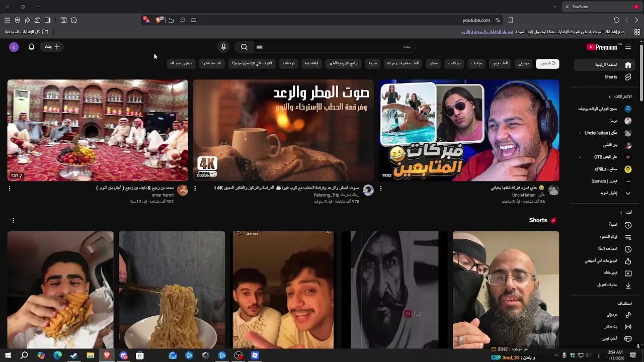Screen dimensions: 644x362
Task: Open options for the rain sound video
Action: coord(195,189)
